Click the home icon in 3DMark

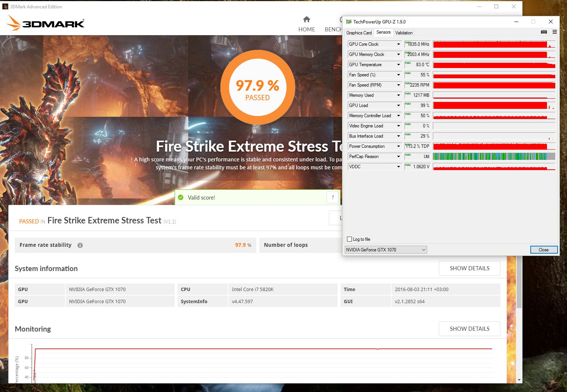(x=307, y=19)
